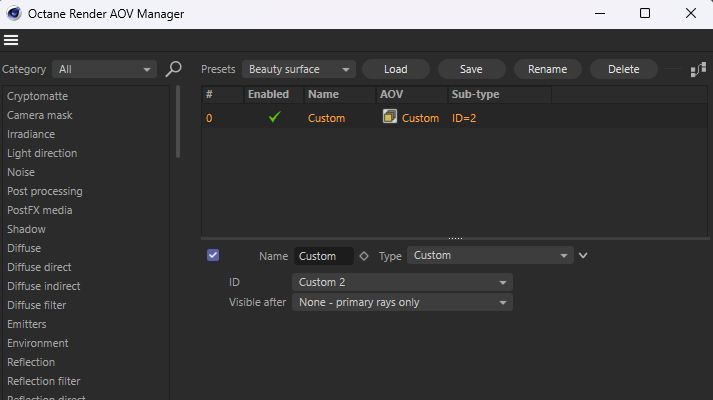Open the hamburger menu icon
Screen dimensions: 713x400
[11, 40]
